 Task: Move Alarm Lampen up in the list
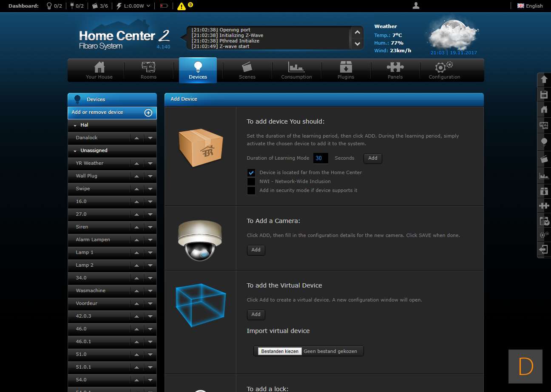[136, 240]
